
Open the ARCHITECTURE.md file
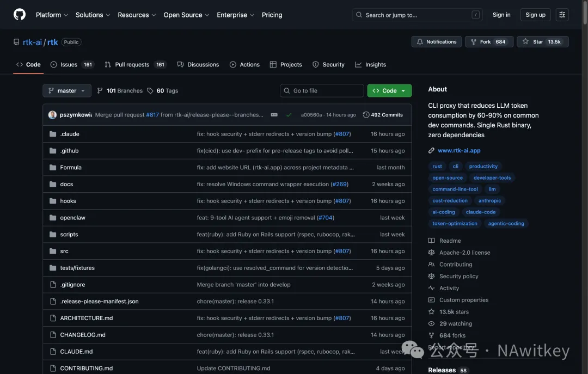click(x=87, y=318)
